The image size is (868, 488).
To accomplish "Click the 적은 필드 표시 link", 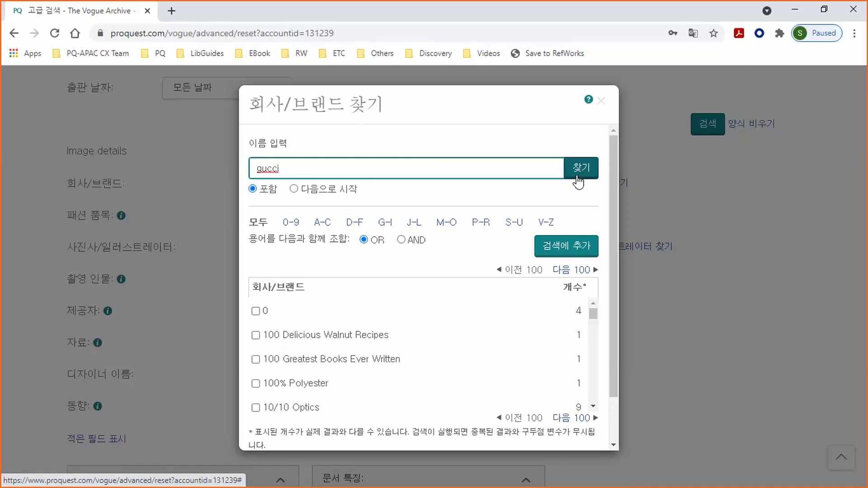I will (96, 439).
